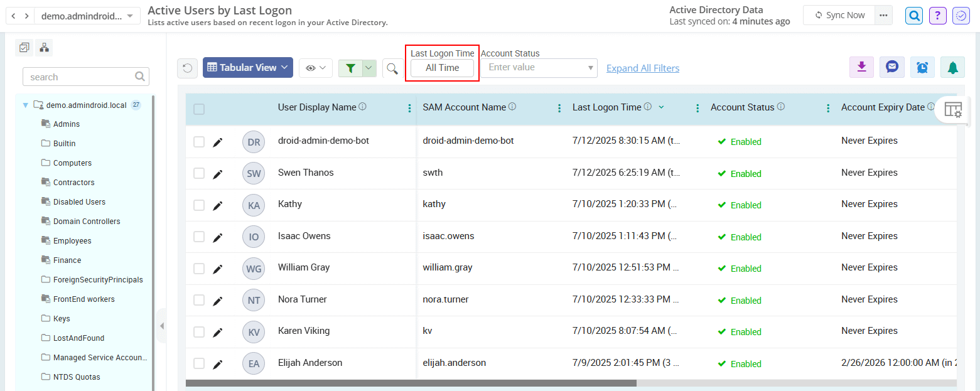
Task: Collapse the demo.admindroid.local tree node
Action: click(x=24, y=105)
